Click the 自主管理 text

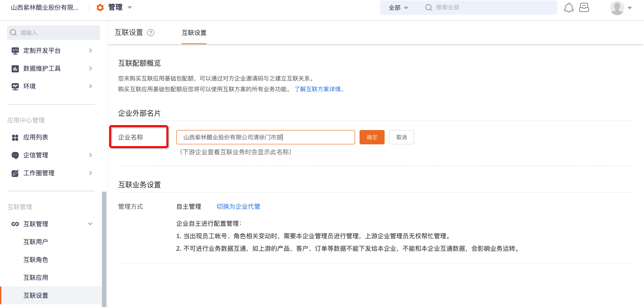pos(189,206)
